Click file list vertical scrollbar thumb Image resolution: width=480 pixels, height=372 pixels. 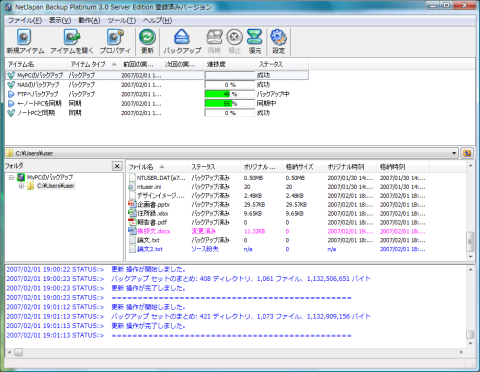tap(470, 241)
